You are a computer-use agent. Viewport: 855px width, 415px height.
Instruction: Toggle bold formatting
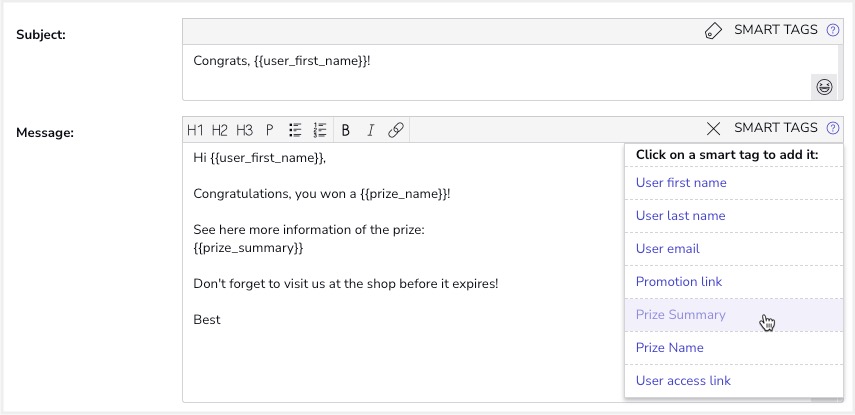[x=346, y=130]
